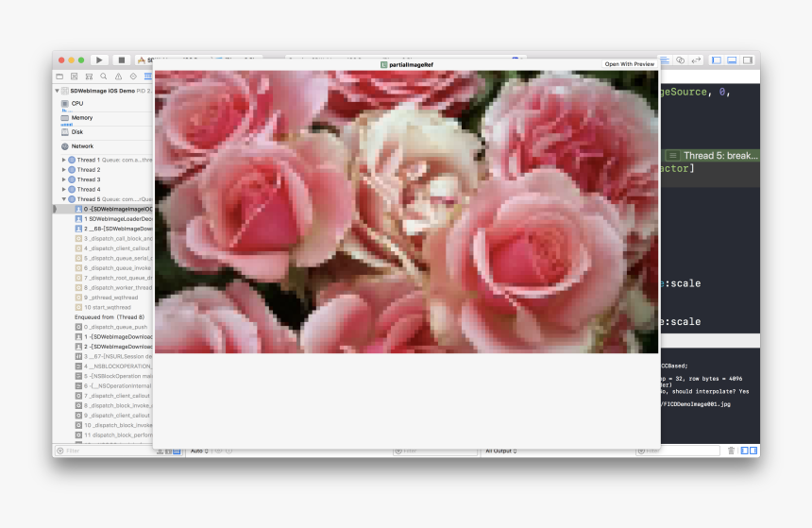Select Thread 2 row
The image size is (812, 528).
103,170
